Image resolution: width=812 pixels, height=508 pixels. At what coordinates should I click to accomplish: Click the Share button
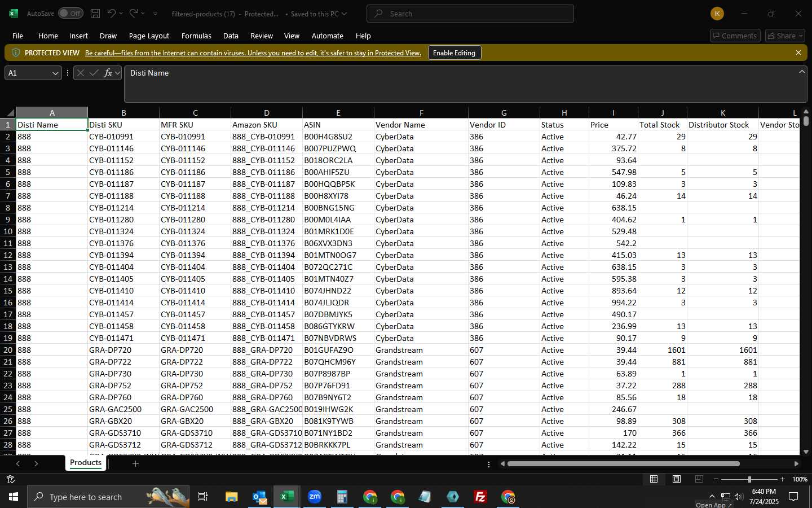pos(785,36)
